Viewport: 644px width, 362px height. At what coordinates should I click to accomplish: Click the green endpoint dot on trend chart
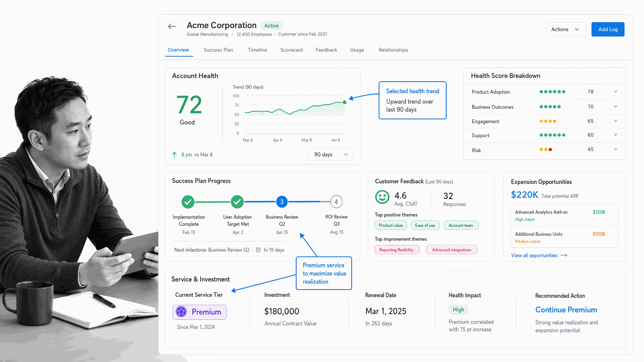click(x=345, y=102)
